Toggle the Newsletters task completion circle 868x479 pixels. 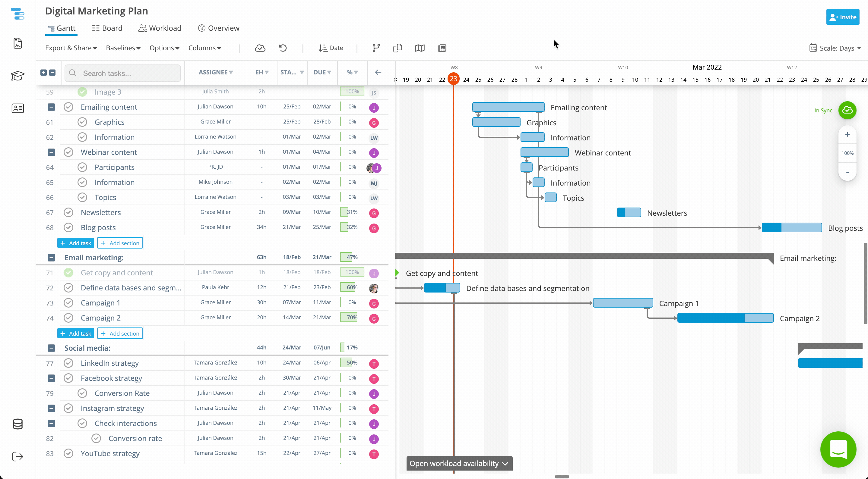(x=68, y=212)
